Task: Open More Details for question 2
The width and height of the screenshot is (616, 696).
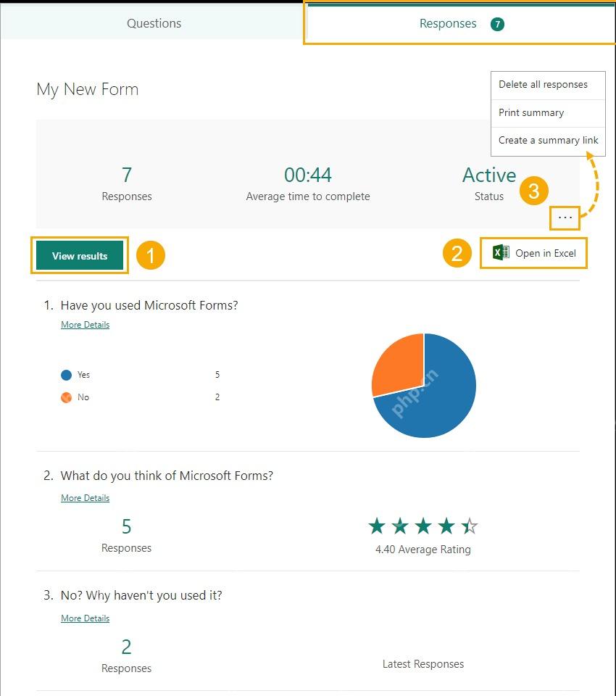Action: coord(86,498)
